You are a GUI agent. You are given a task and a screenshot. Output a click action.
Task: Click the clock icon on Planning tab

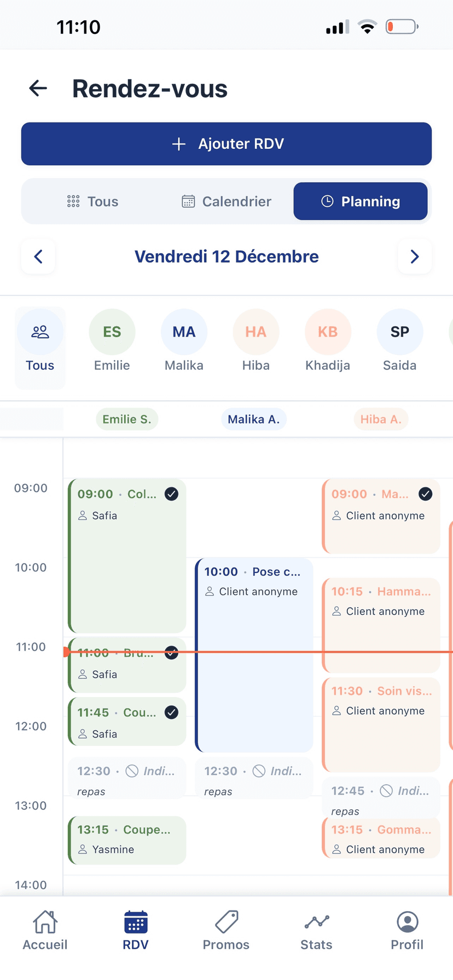coord(328,201)
